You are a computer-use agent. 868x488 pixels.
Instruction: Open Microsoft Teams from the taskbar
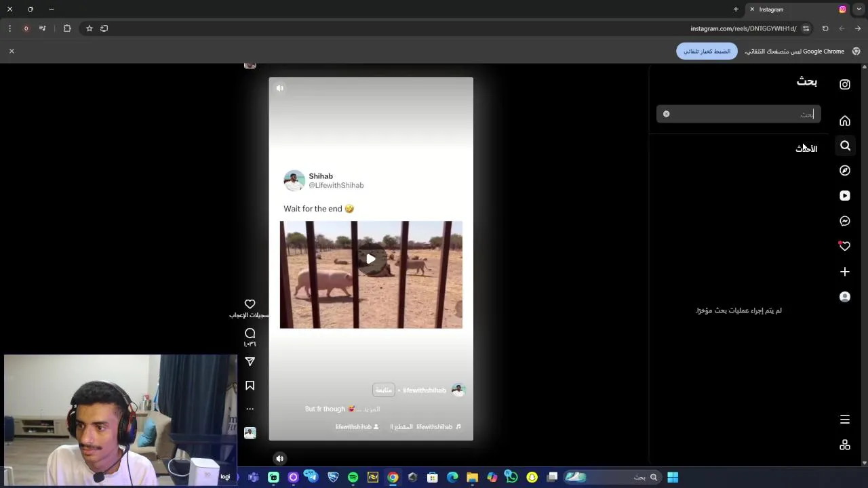click(254, 477)
